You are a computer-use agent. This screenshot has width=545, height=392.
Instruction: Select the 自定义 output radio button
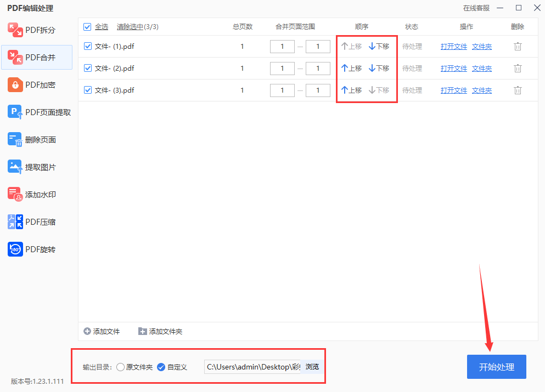[161, 367]
